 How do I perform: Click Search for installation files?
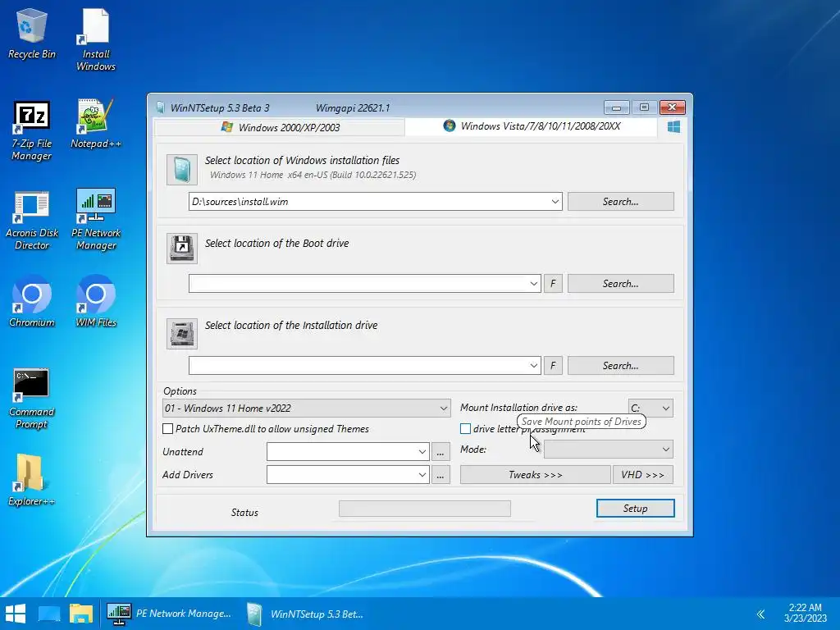620,202
